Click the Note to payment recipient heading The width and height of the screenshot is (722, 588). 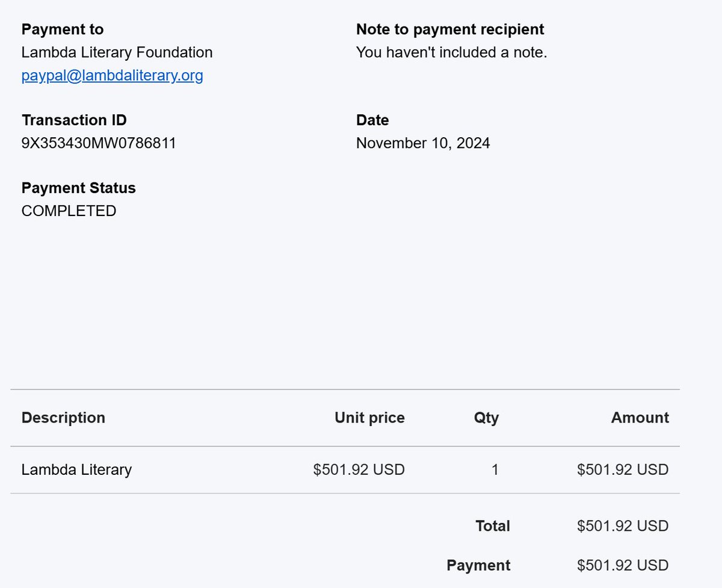click(450, 29)
